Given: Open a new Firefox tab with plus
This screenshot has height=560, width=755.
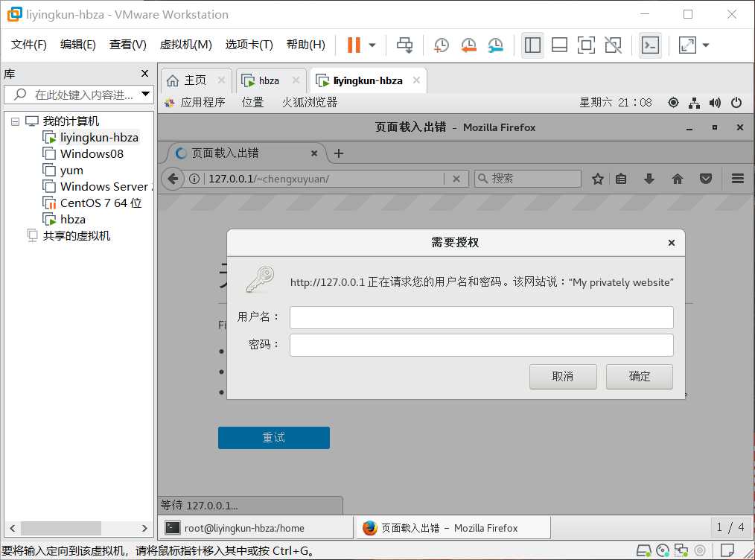Looking at the screenshot, I should point(339,153).
